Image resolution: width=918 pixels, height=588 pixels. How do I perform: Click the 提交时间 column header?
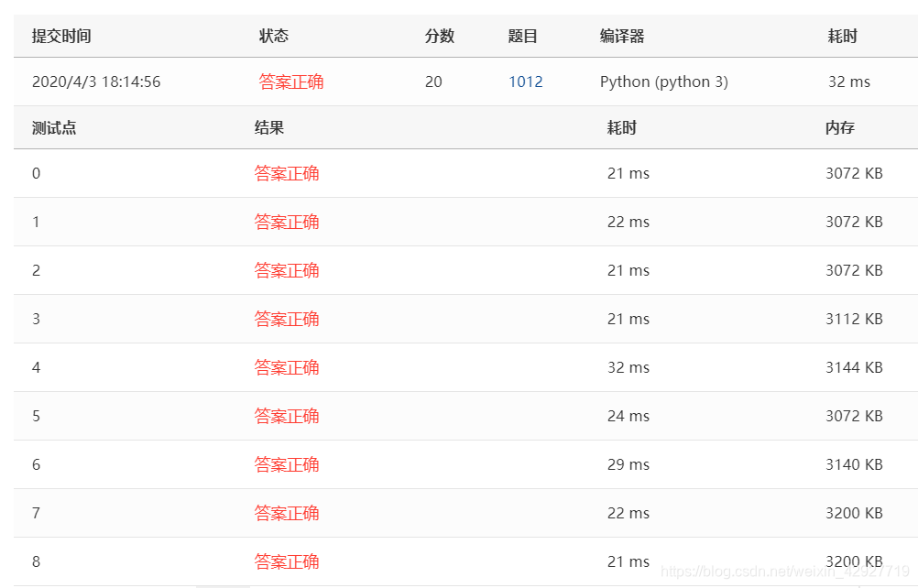click(x=61, y=36)
